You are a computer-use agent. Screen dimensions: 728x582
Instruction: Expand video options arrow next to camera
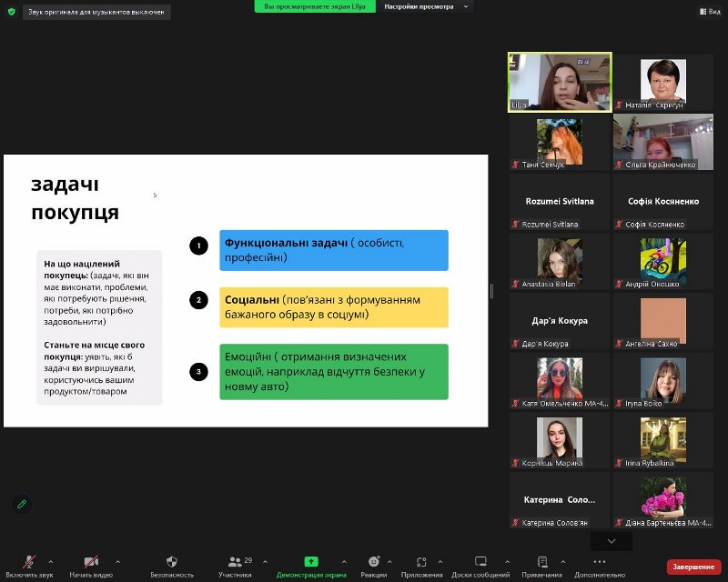(118, 562)
